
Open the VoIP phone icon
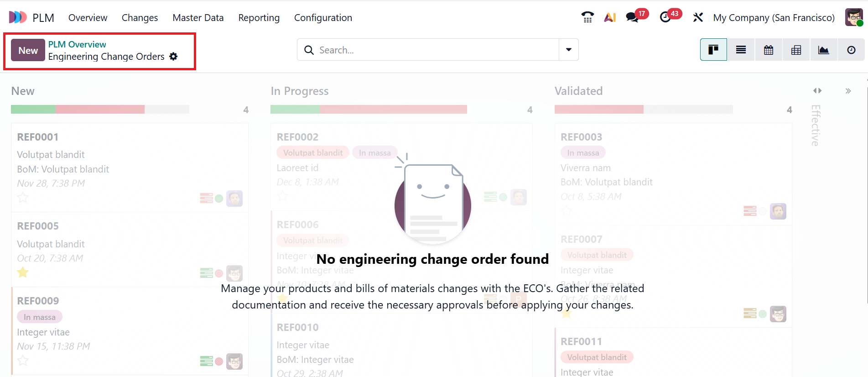[587, 17]
